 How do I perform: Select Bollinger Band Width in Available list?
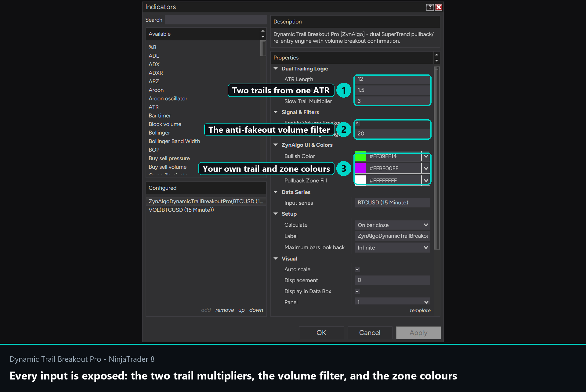tap(174, 141)
